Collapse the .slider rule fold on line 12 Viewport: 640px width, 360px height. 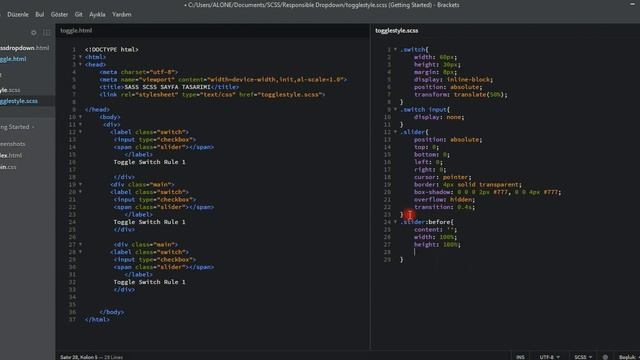pos(395,132)
